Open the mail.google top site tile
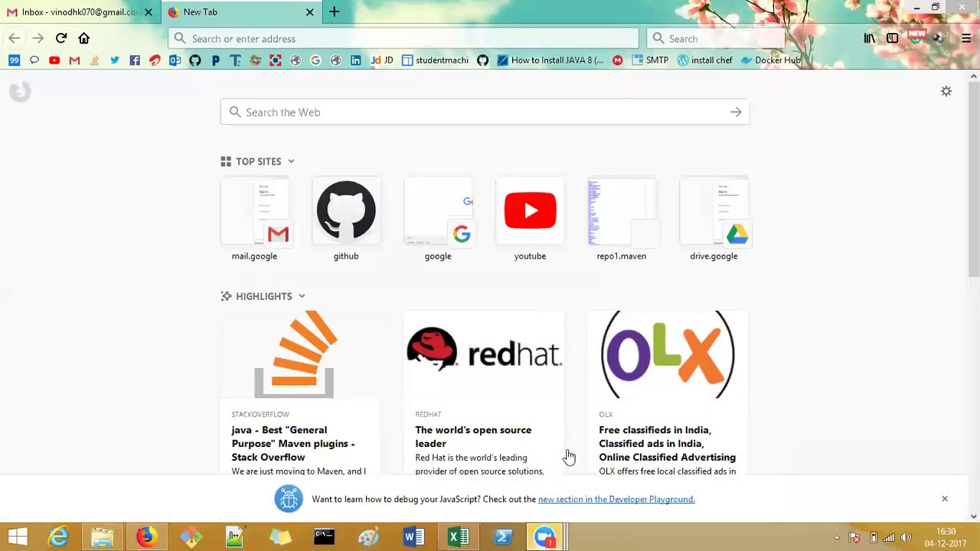 tap(254, 220)
